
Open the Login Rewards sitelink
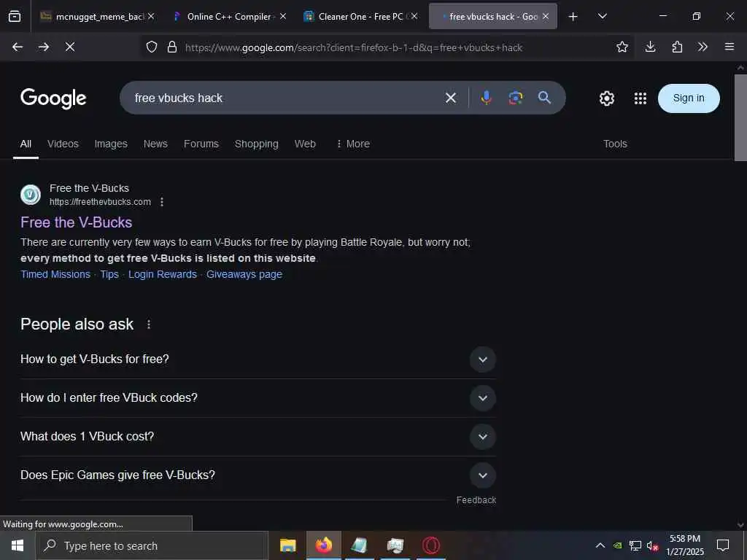pyautogui.click(x=163, y=274)
